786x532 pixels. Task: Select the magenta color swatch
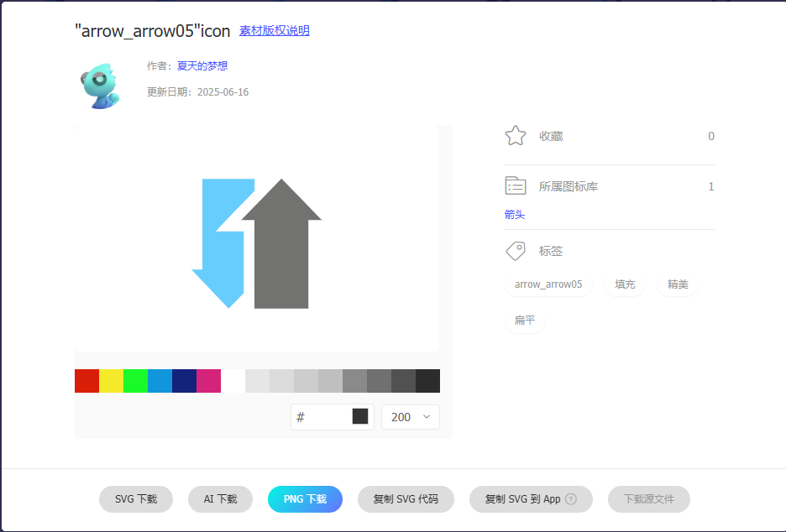[x=208, y=380]
